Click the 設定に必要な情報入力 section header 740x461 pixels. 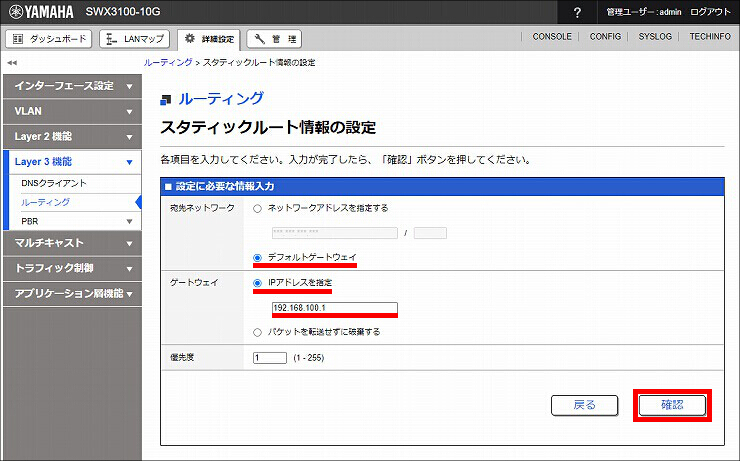click(x=442, y=186)
